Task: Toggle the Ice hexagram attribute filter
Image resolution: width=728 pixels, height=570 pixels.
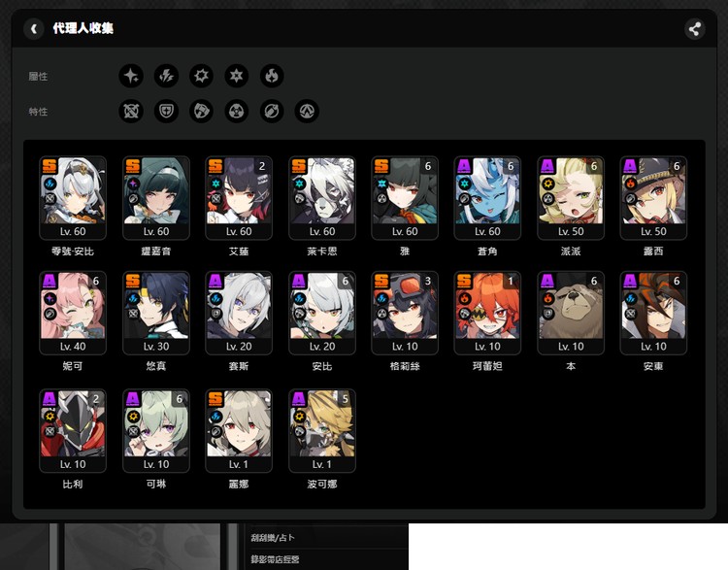Action: click(237, 76)
